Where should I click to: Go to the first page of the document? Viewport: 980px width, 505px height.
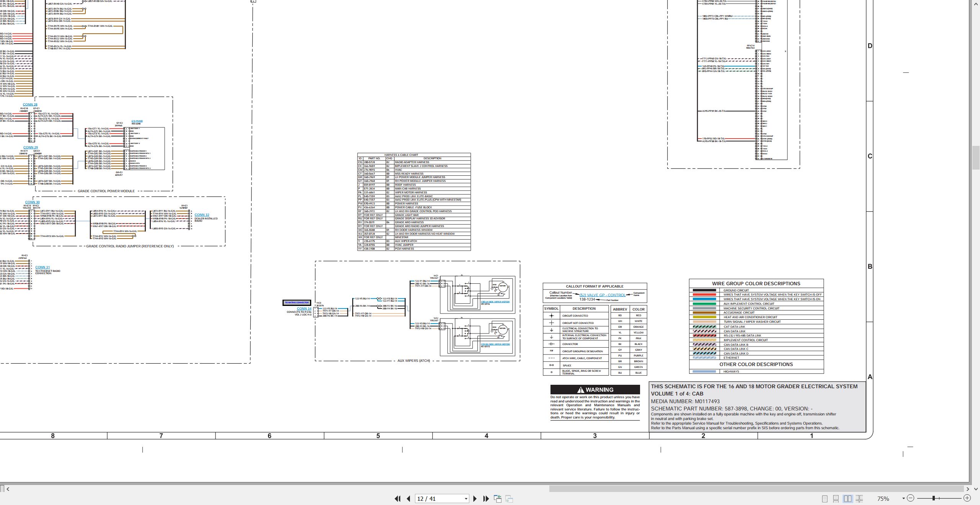click(x=397, y=498)
